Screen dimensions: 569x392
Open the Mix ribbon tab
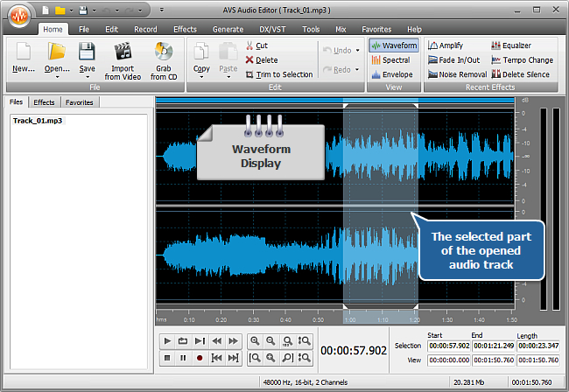coord(341,30)
